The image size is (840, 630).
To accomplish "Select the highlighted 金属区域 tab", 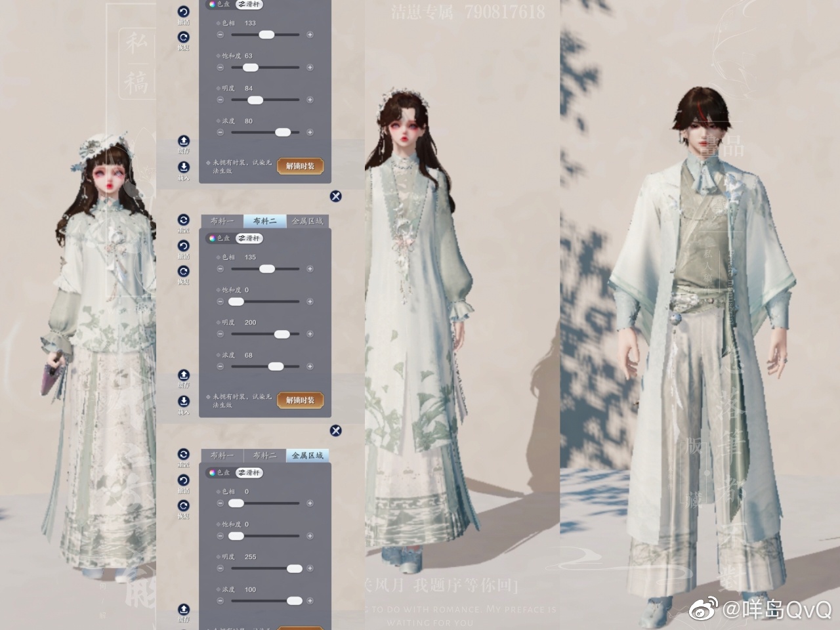I will 307,455.
